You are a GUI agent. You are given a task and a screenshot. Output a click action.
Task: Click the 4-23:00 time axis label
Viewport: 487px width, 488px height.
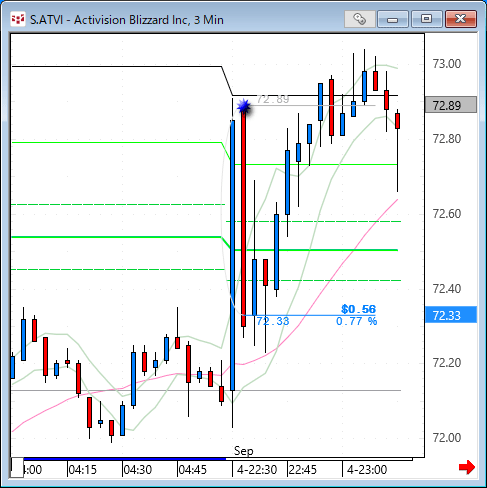[367, 470]
